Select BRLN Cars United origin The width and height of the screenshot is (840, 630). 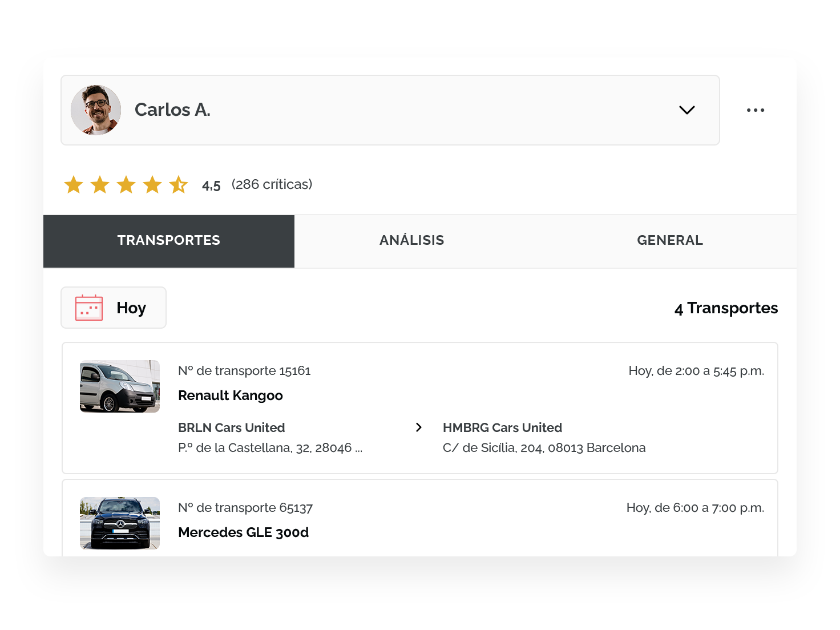point(231,427)
